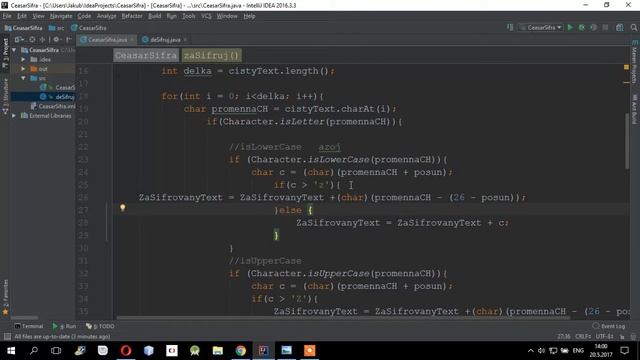Open the Navigate menu
Image resolution: width=640 pixels, height=360 pixels.
coord(61,16)
